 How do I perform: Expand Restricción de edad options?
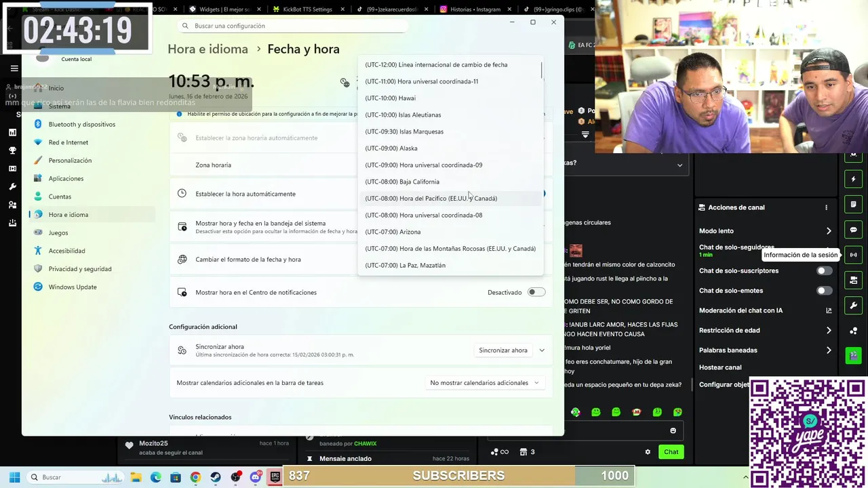point(829,330)
